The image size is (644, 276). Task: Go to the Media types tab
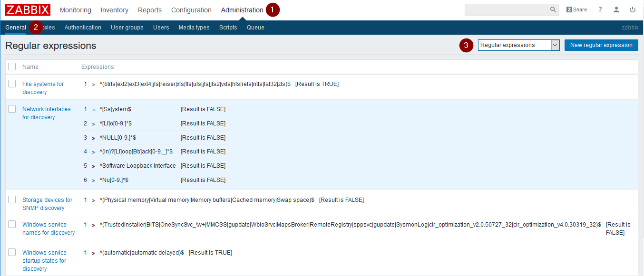pos(194,28)
